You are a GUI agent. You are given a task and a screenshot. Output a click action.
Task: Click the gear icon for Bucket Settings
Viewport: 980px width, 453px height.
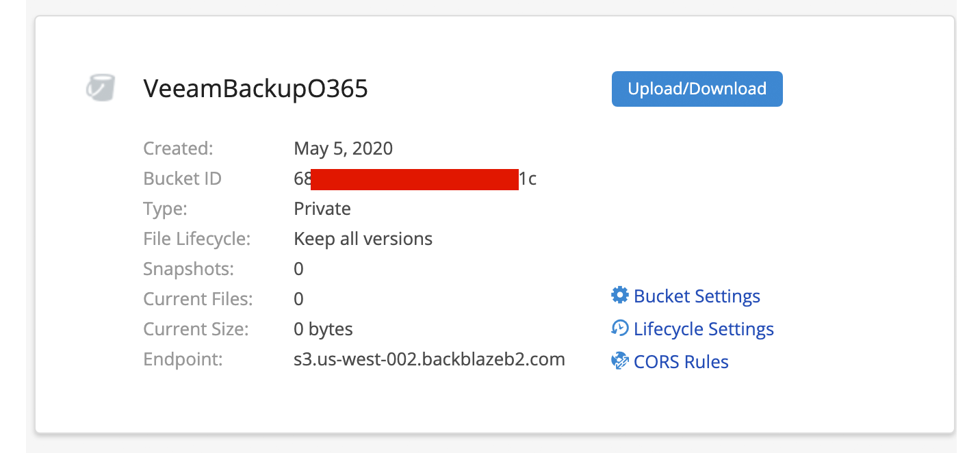coord(619,295)
